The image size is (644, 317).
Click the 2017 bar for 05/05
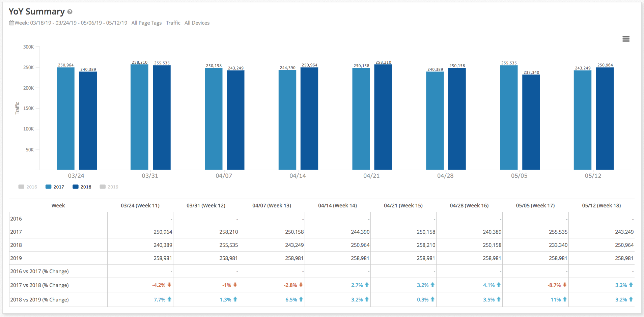click(x=509, y=117)
